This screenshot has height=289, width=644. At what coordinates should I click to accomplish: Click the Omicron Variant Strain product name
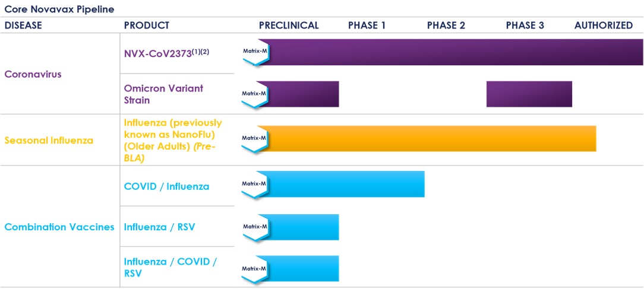(x=163, y=94)
